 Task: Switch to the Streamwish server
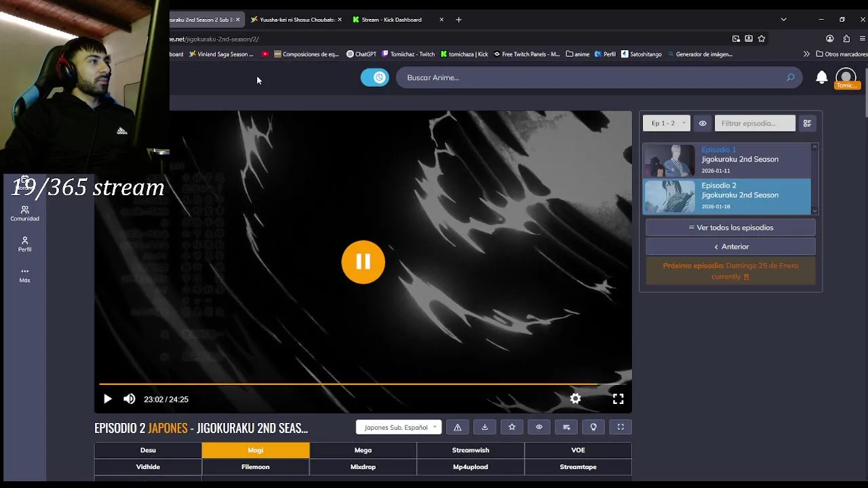click(471, 450)
